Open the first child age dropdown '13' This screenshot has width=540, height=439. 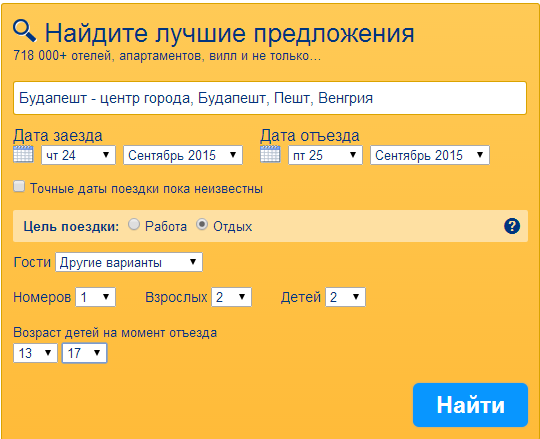click(35, 353)
